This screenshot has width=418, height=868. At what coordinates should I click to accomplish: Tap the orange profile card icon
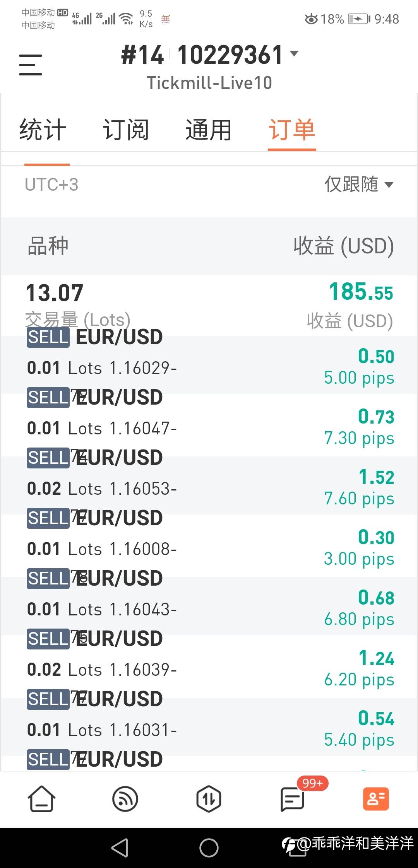376,799
